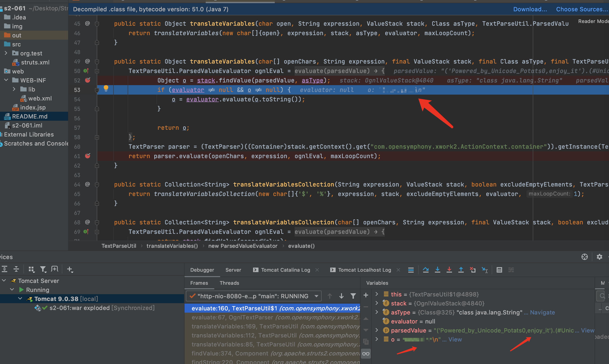The width and height of the screenshot is (609, 364).
Task: Expand the 'o' variable
Action: point(377,339)
